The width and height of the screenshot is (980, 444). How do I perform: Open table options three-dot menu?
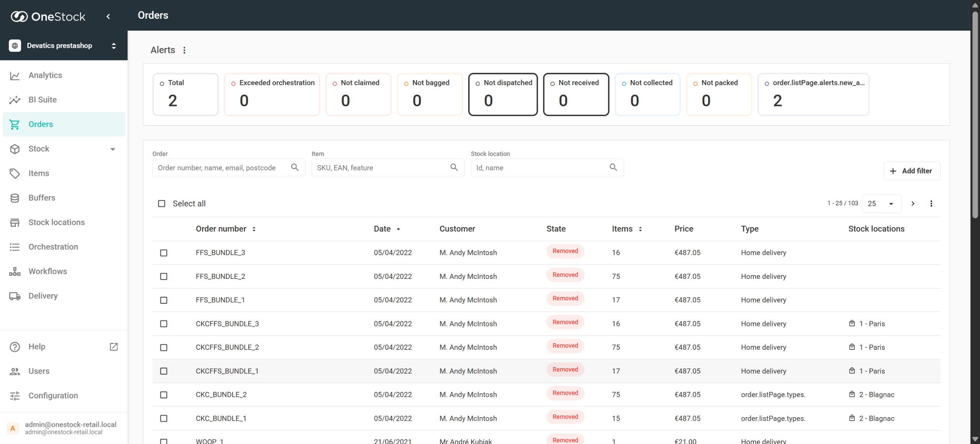click(x=931, y=203)
